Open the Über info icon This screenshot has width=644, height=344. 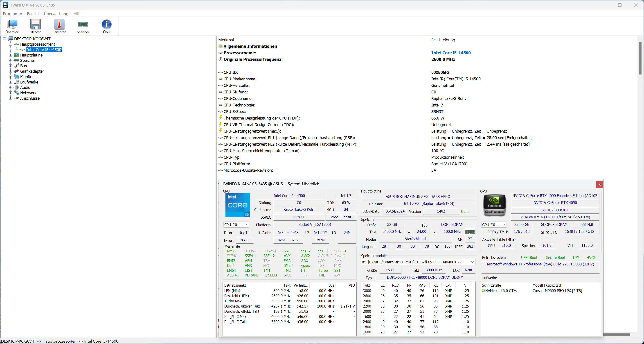click(x=106, y=26)
